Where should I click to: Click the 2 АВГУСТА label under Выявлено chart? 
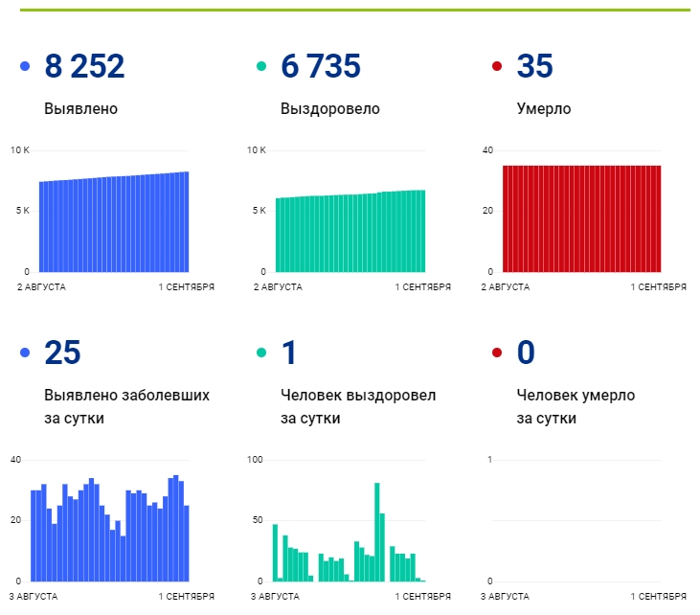click(x=41, y=286)
